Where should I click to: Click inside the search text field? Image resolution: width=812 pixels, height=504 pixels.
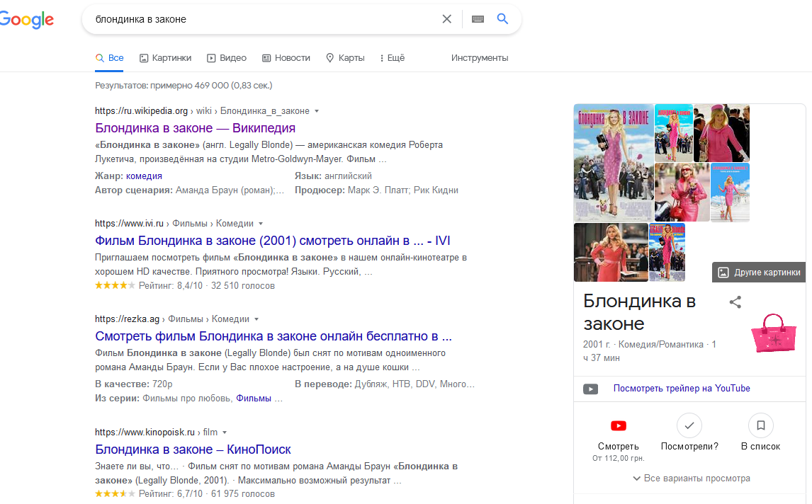coord(262,19)
